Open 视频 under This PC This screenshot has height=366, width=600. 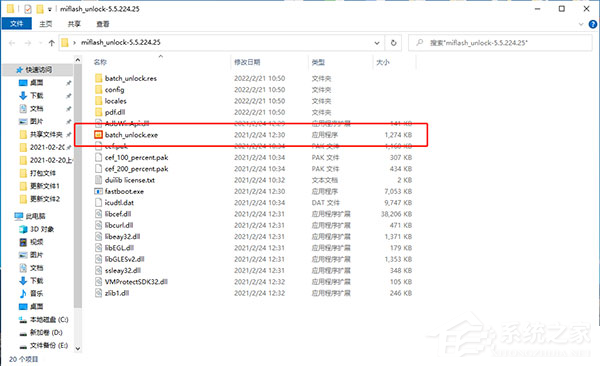pos(37,242)
